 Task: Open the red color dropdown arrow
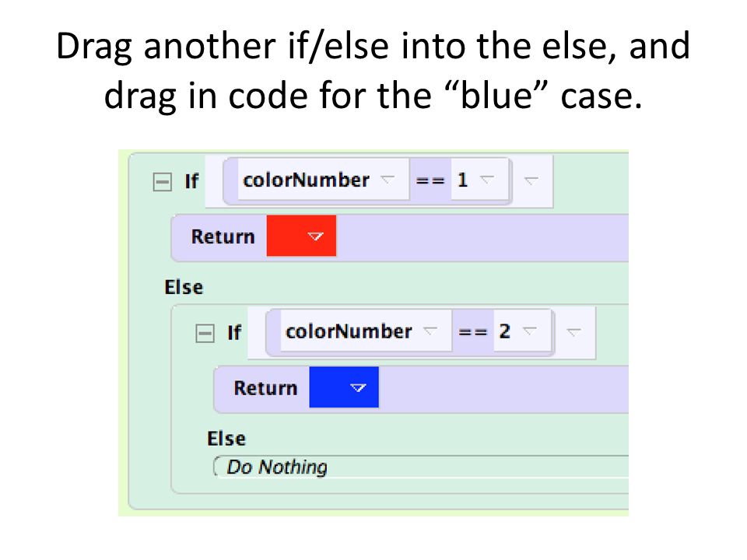click(x=315, y=236)
